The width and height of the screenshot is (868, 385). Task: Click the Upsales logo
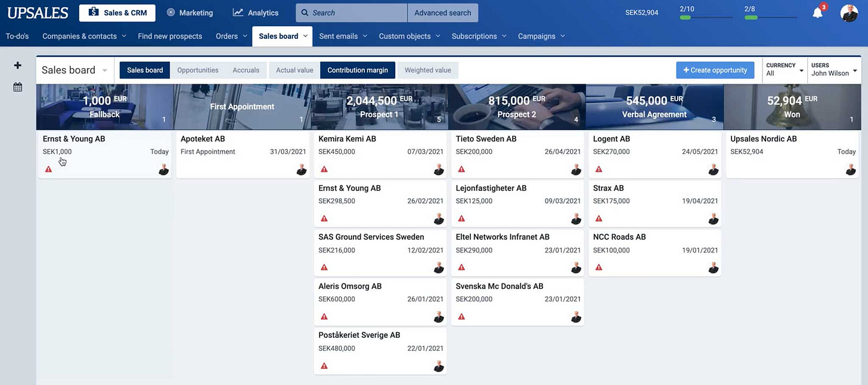tap(38, 13)
